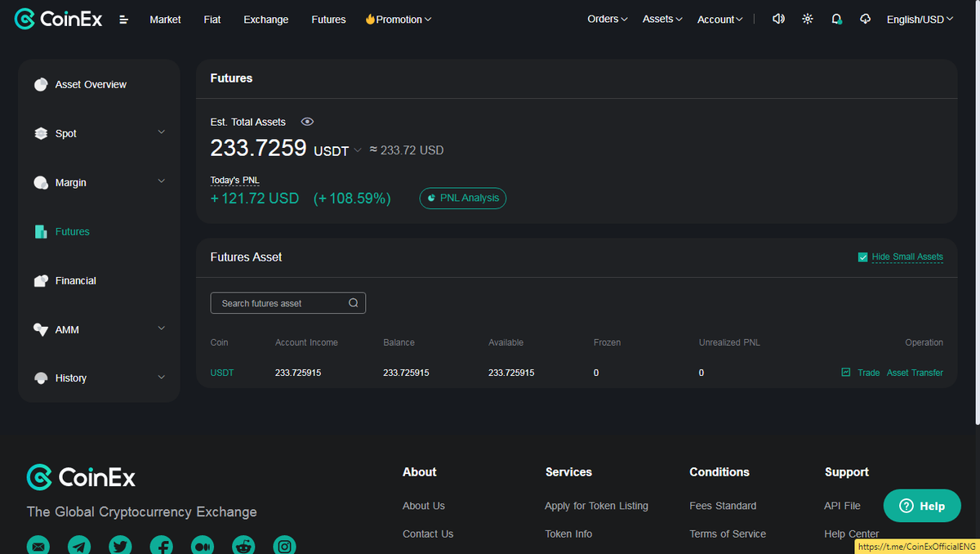Click the Margin icon in sidebar

coord(41,182)
